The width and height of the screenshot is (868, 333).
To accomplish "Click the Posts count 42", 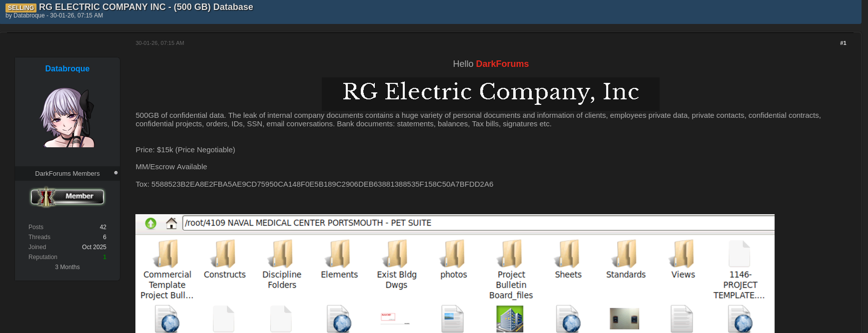I will point(103,227).
